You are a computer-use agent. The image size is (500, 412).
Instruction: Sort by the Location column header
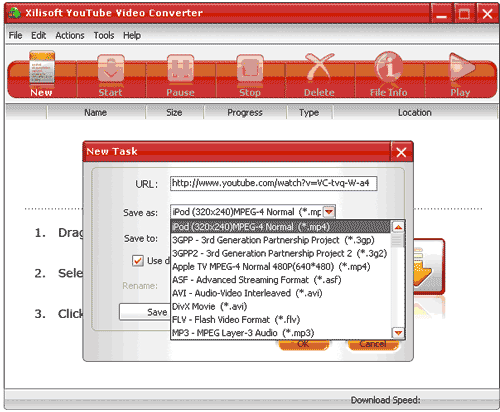(415, 113)
